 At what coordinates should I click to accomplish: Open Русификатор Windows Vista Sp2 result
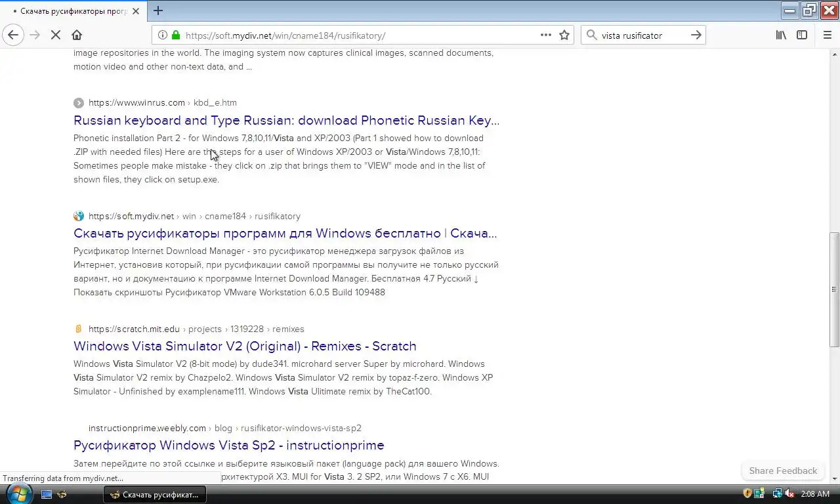pyautogui.click(x=228, y=445)
